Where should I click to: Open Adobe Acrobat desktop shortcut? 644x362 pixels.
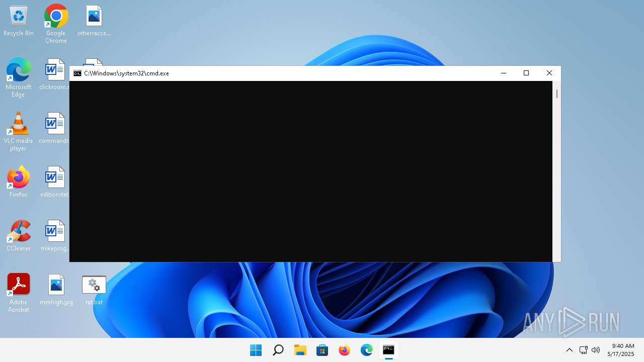coord(19,293)
